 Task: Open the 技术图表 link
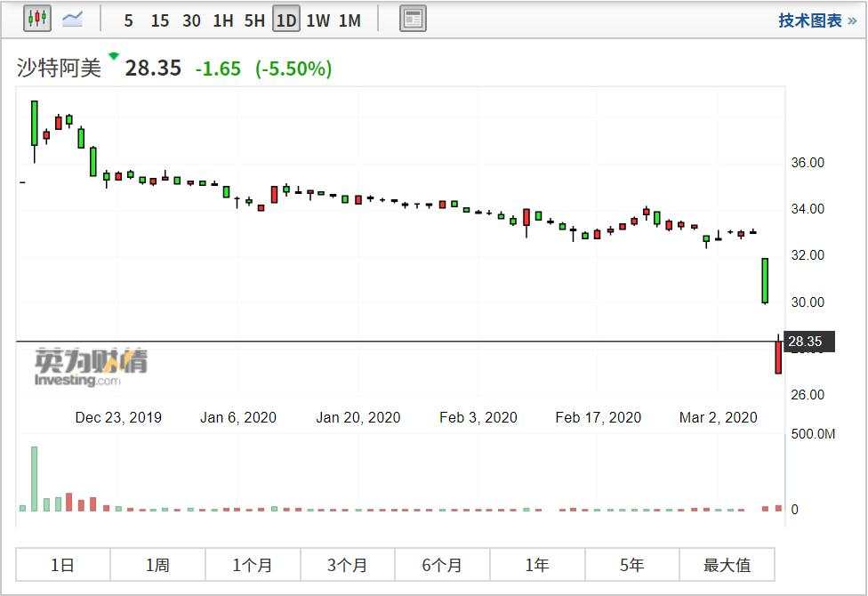pos(817,20)
